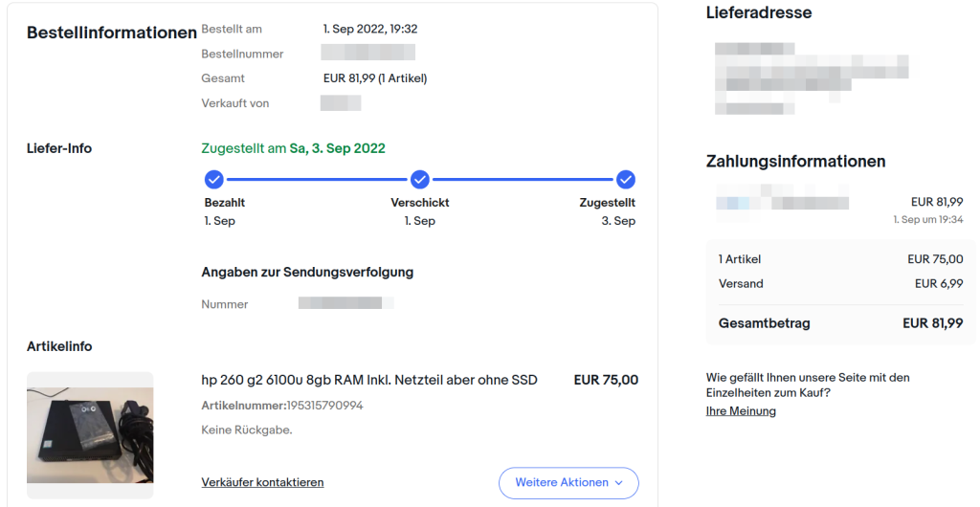Follow the Ihre Meinung feedback link
Screen dimensions: 980x507
[x=741, y=410]
